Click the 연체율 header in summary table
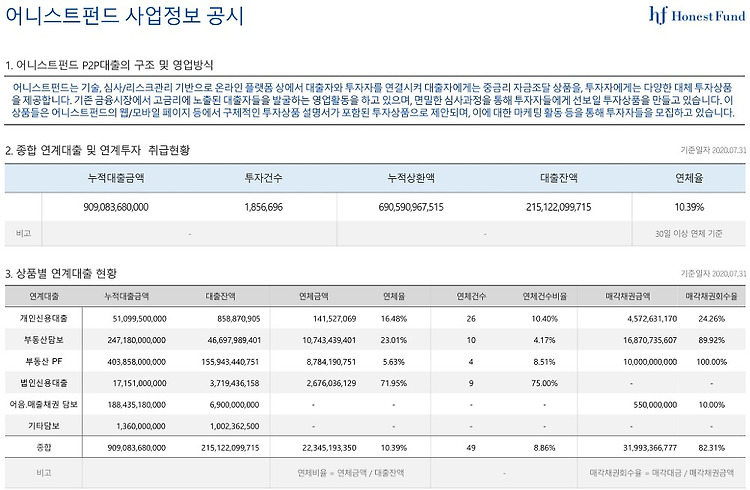The image size is (750, 490). (x=689, y=178)
